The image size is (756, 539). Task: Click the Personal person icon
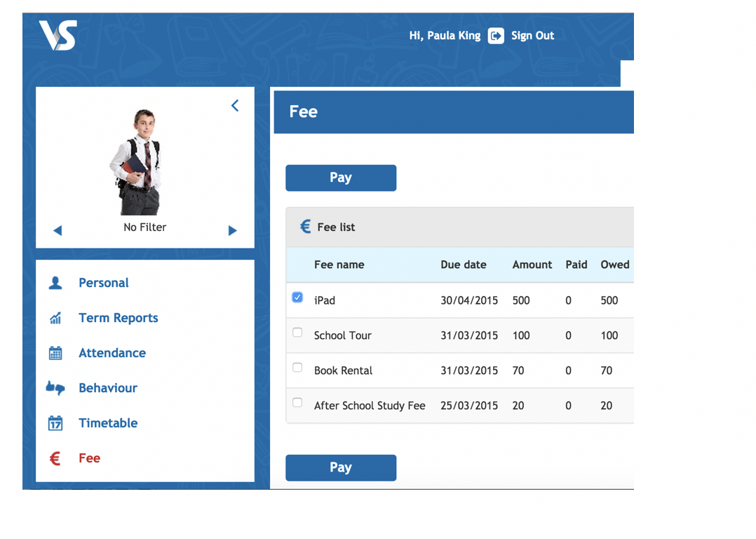pyautogui.click(x=55, y=283)
